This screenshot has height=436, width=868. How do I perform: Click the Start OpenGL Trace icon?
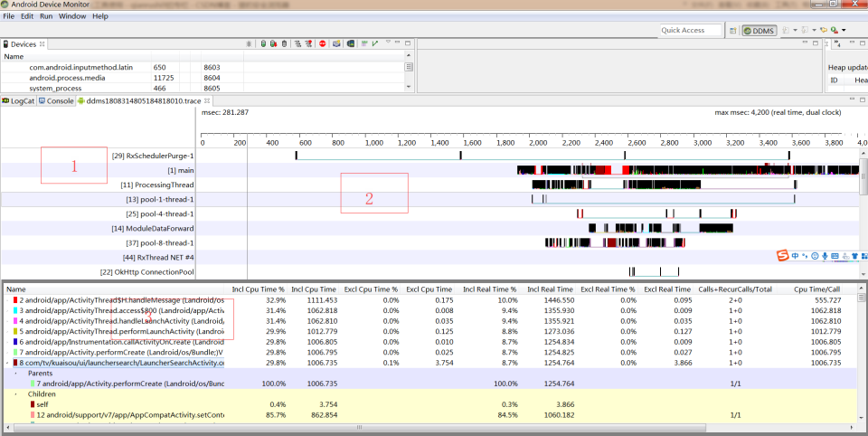(x=375, y=43)
